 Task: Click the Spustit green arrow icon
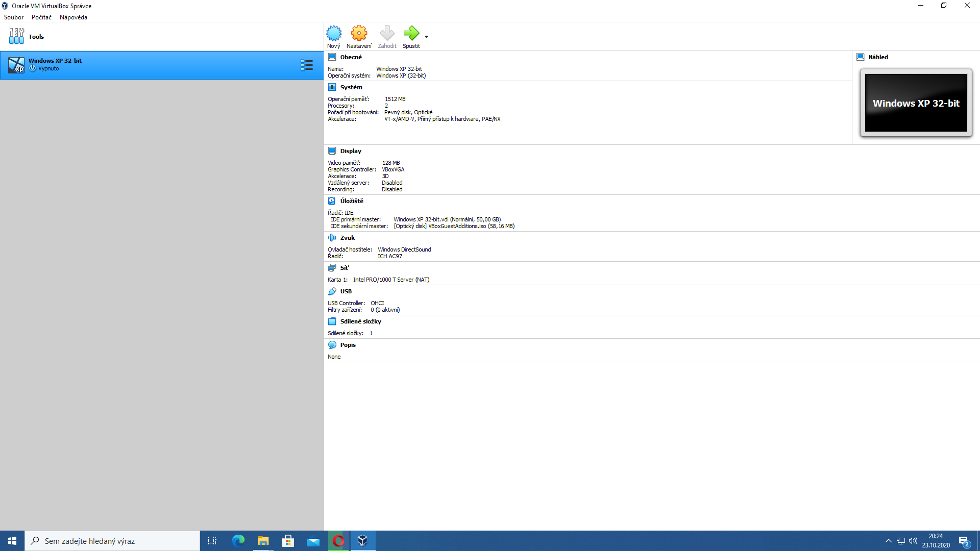coord(411,34)
